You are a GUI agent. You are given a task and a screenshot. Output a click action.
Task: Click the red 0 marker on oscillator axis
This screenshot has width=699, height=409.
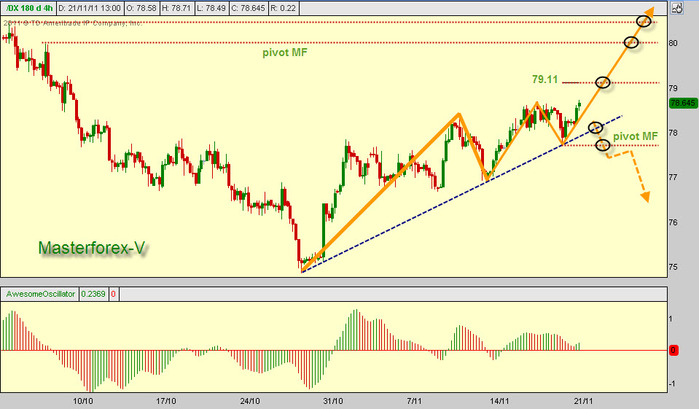point(674,351)
